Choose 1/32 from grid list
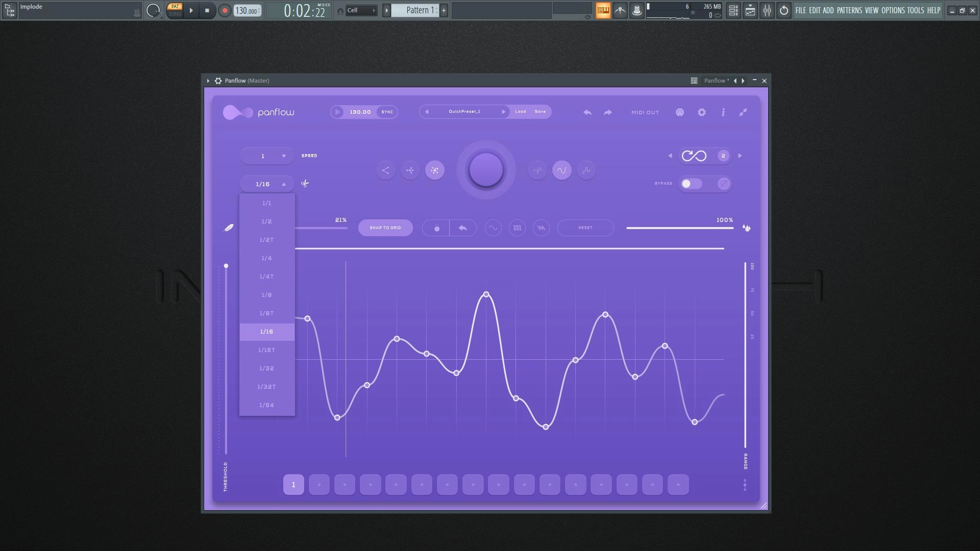This screenshot has height=551, width=980. (x=267, y=368)
